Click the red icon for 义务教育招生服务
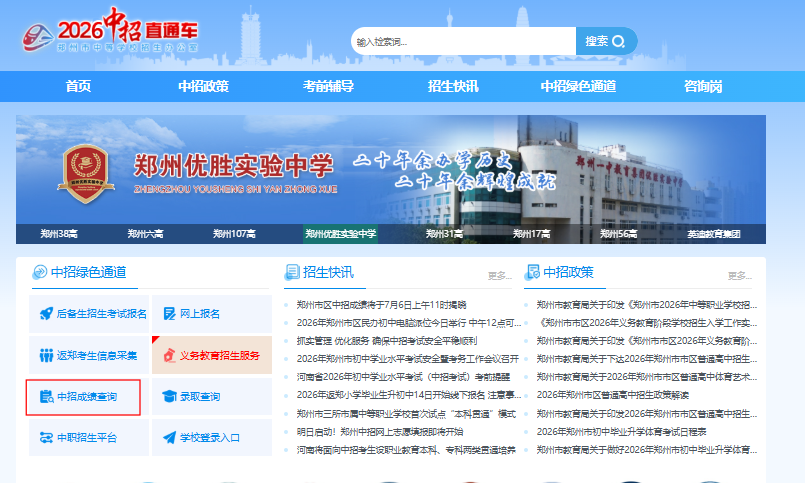Screen dimensions: 805x483 169,355
